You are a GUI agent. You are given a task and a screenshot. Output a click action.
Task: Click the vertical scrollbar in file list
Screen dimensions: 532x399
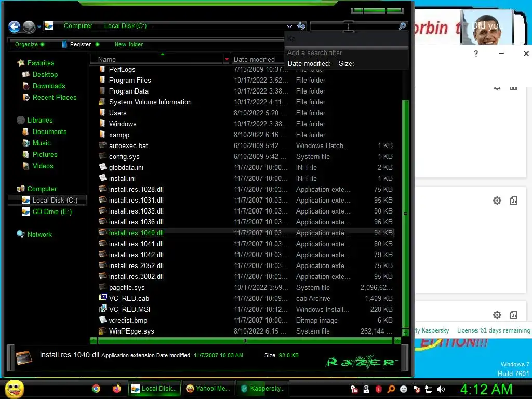(405, 214)
